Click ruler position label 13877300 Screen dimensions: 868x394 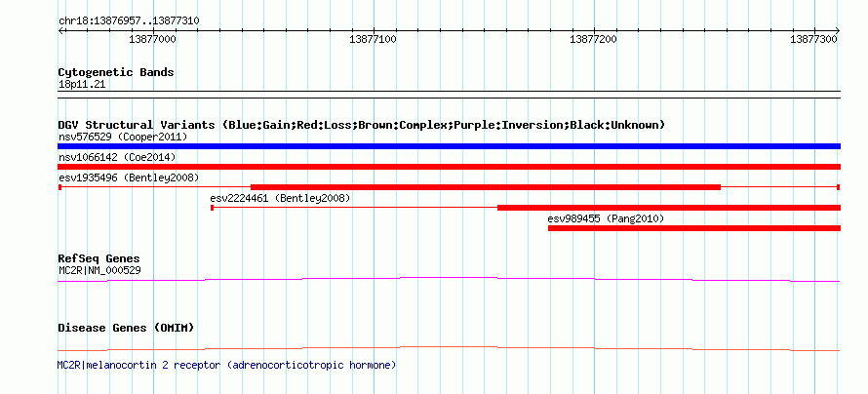click(813, 39)
